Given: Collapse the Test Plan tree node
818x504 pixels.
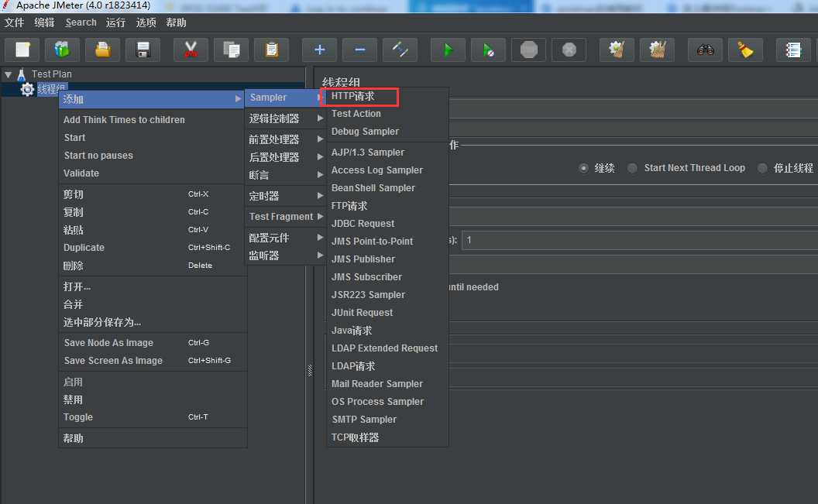Looking at the screenshot, I should click(8, 74).
